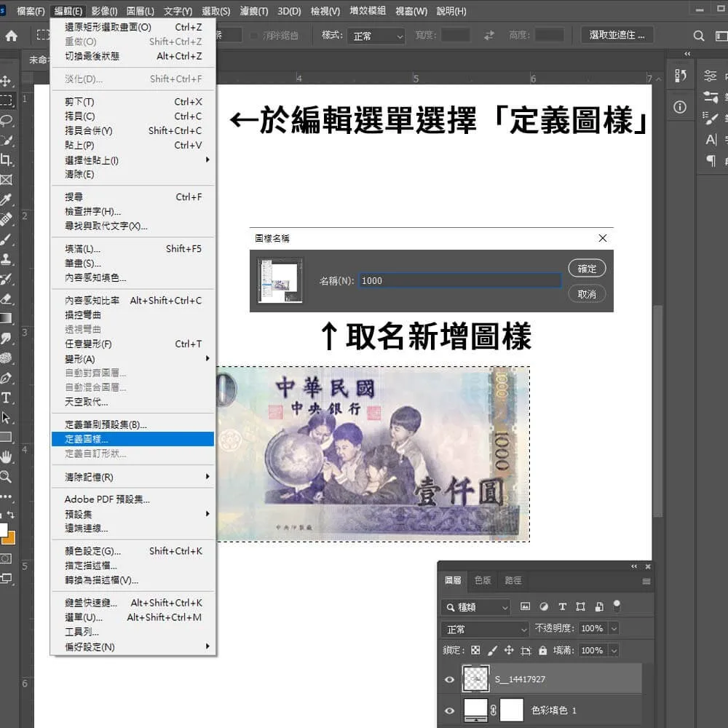This screenshot has height=728, width=728.
Task: Toggle lock all padlock
Action: [x=543, y=650]
